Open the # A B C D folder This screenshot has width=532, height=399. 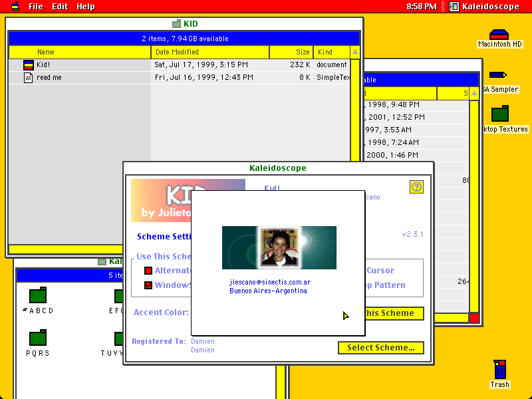click(x=38, y=295)
